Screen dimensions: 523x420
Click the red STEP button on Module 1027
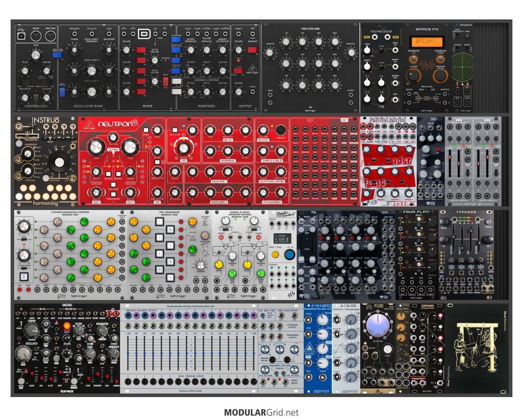tap(19, 290)
